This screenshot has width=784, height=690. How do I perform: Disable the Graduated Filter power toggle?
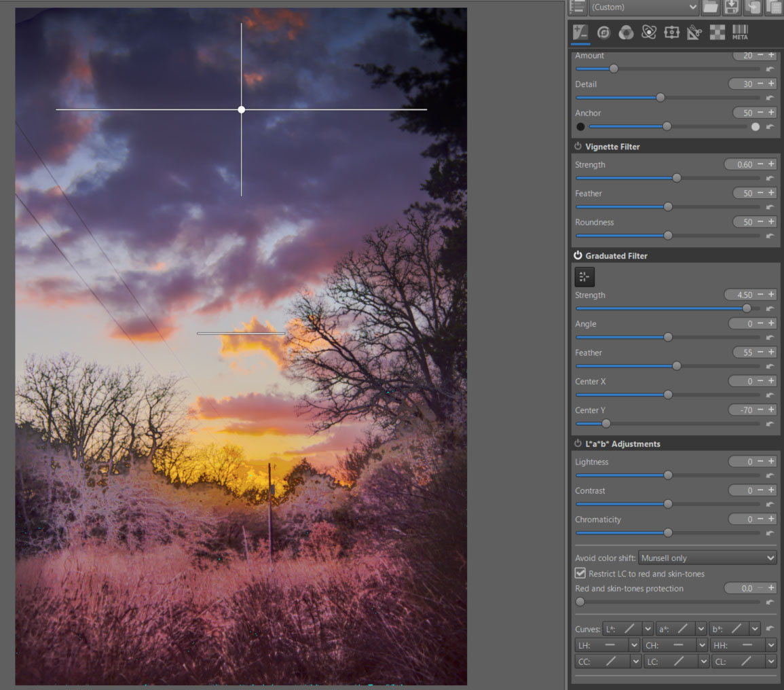tap(578, 256)
